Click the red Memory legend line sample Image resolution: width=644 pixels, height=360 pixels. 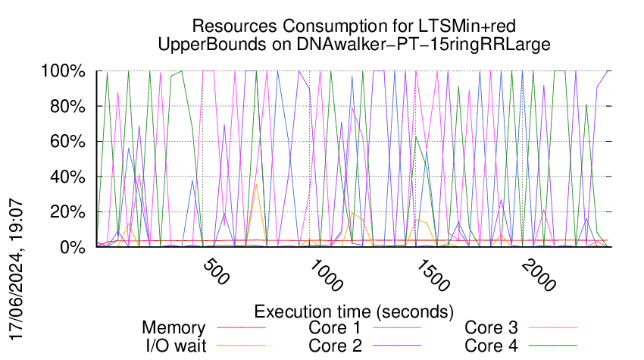click(x=241, y=328)
